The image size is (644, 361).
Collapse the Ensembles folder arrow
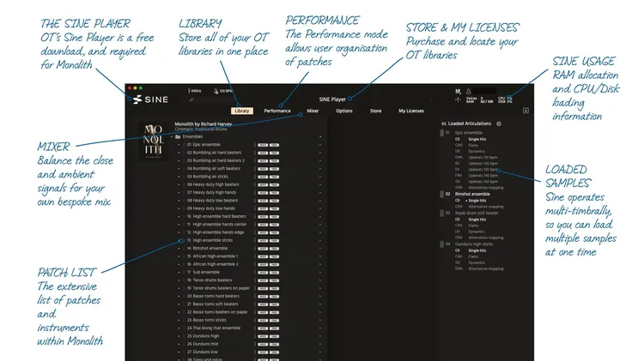click(172, 136)
